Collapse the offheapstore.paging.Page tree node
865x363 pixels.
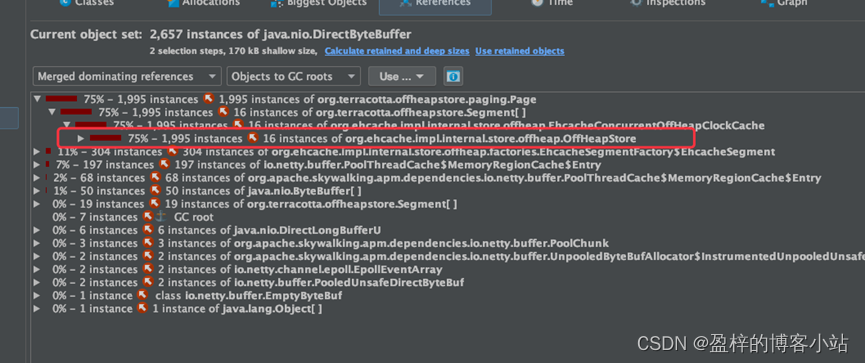[x=37, y=99]
